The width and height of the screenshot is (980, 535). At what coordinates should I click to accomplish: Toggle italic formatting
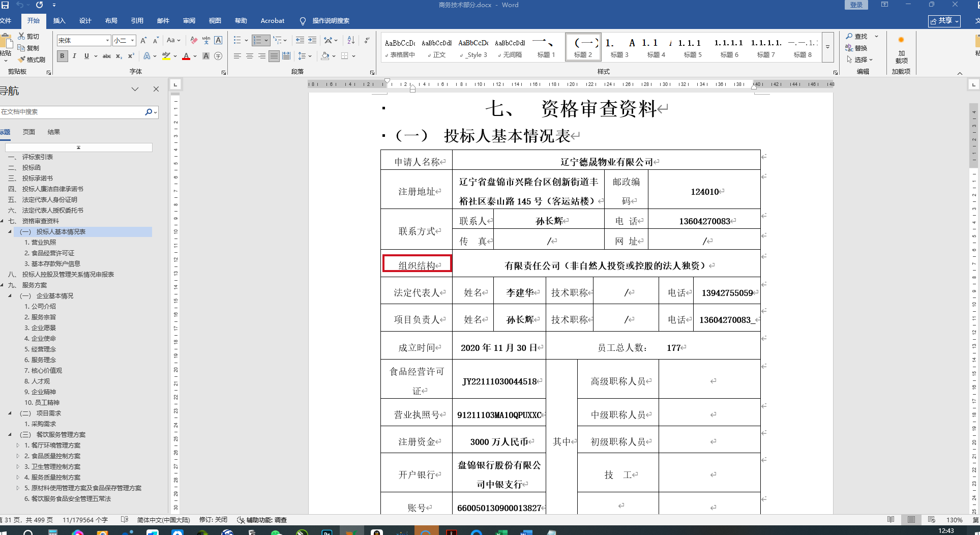tap(74, 56)
